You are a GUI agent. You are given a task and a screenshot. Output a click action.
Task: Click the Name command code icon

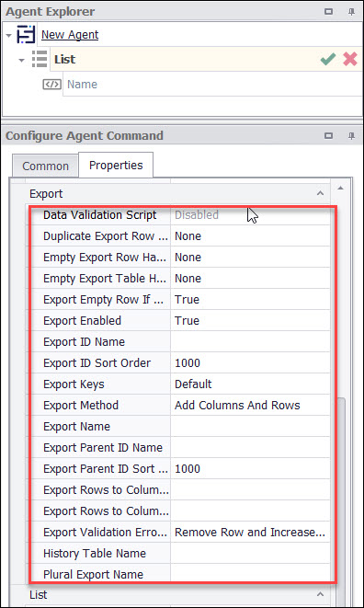[51, 84]
